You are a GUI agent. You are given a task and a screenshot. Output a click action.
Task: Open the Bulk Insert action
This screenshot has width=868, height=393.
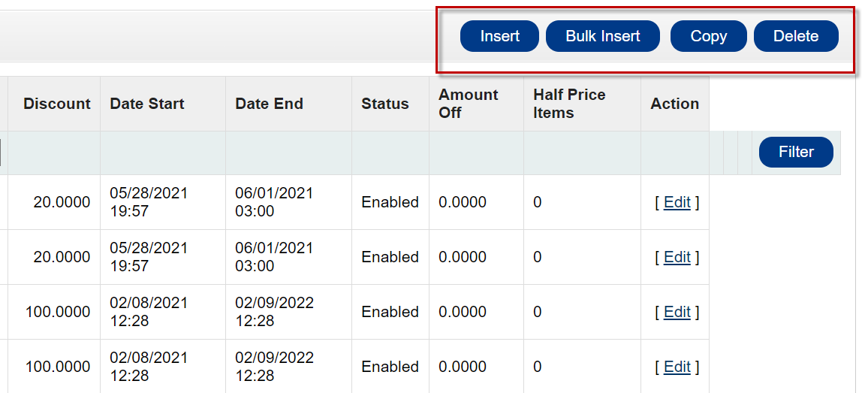603,36
